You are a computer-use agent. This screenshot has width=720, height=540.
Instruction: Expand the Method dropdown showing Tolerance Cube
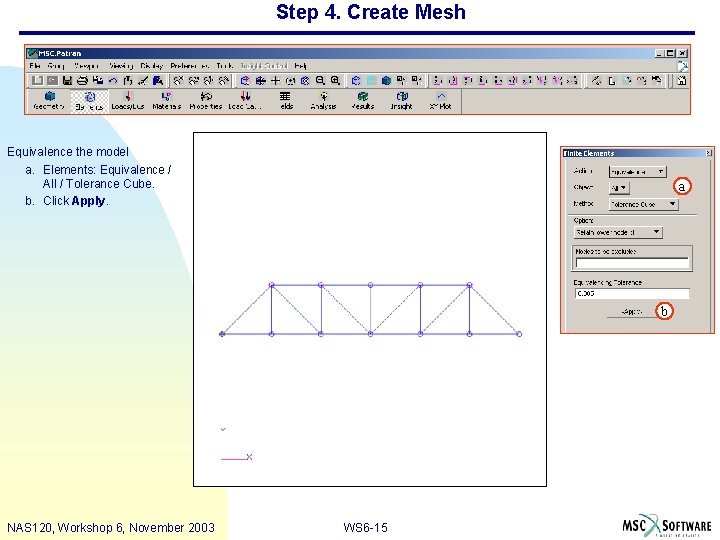(643, 204)
